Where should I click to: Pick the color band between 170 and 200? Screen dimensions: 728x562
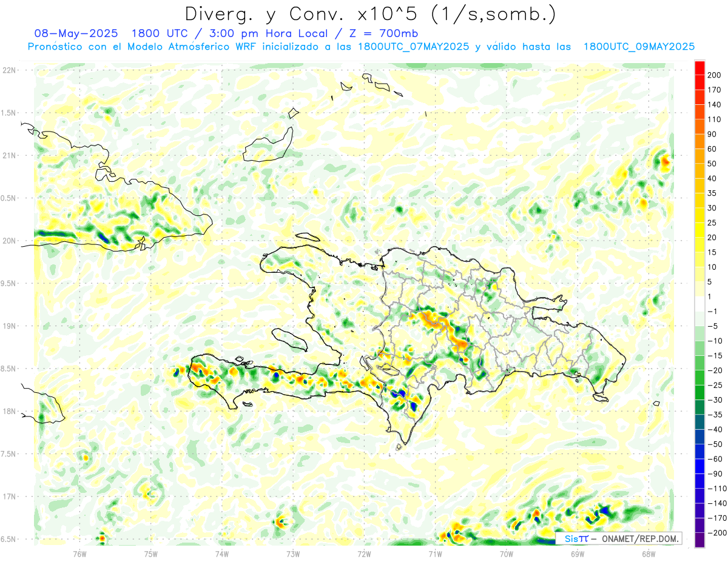699,82
